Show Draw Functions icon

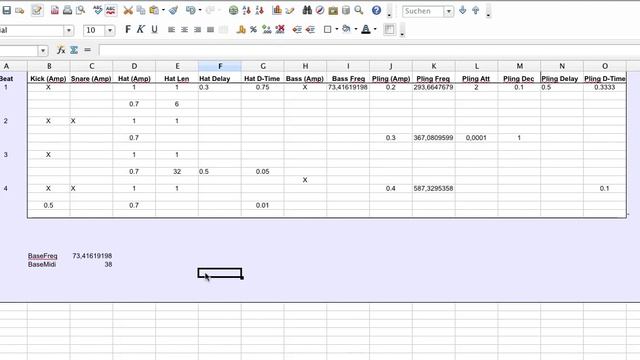click(x=290, y=11)
